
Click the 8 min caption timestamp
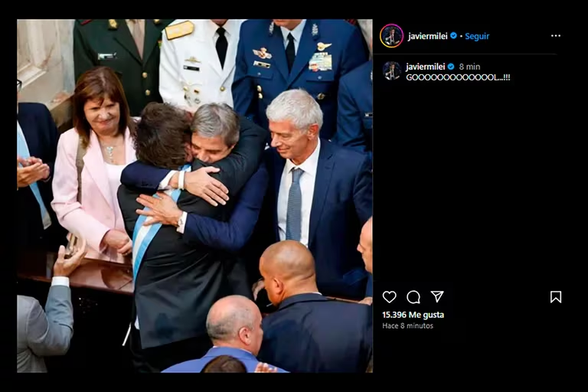tap(469, 67)
